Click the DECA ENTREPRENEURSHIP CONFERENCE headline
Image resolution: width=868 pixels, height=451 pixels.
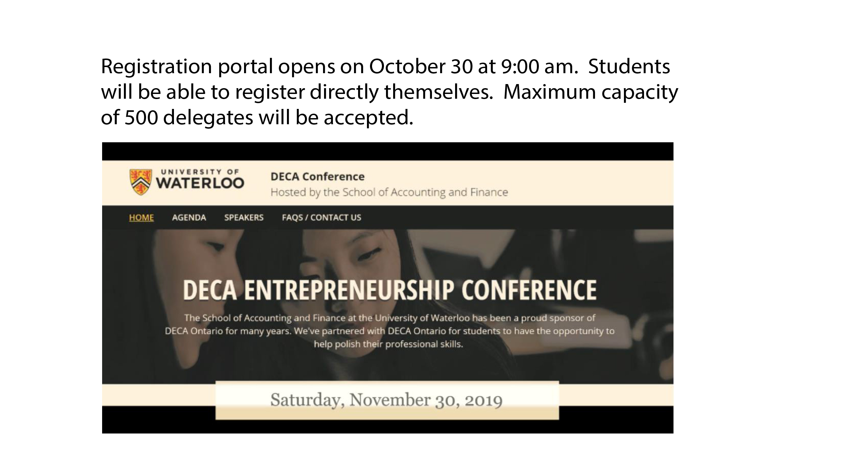[x=389, y=290]
